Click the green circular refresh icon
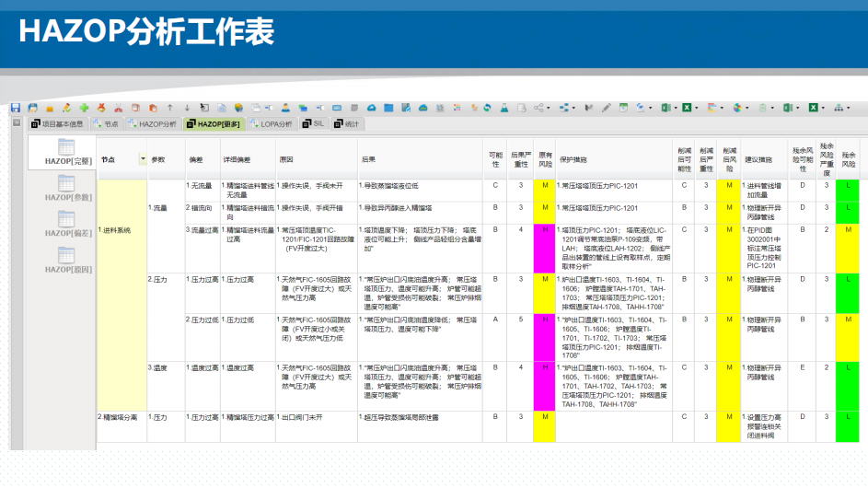The image size is (868, 488). click(x=487, y=108)
